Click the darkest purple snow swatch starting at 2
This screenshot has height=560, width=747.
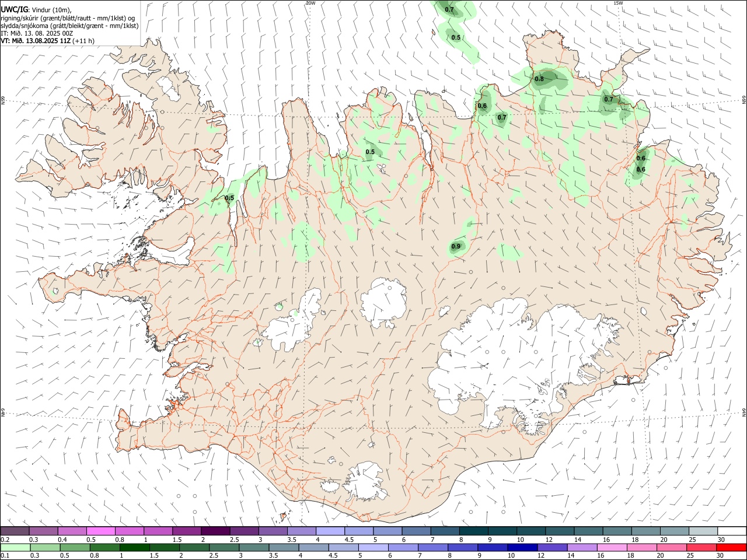(215, 531)
